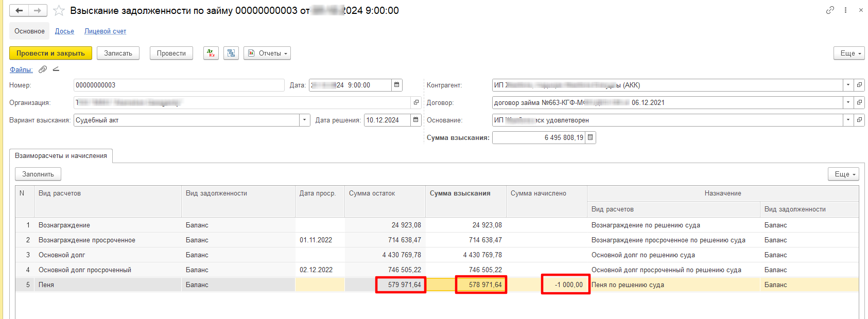This screenshot has height=319, width=868.
Task: Click Сумма взыскания value 578 971,64
Action: (x=465, y=285)
